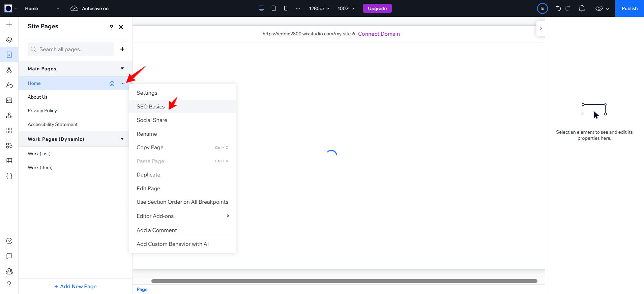Viewport: 644px width, 294px height.
Task: Open the Code curly braces icon
Action: pos(9,176)
